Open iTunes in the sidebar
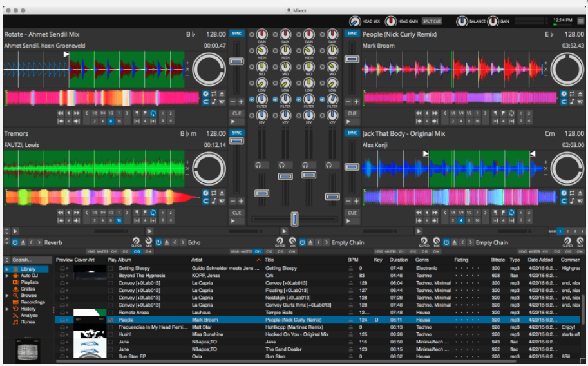Image resolution: width=588 pixels, height=366 pixels. coord(28,322)
